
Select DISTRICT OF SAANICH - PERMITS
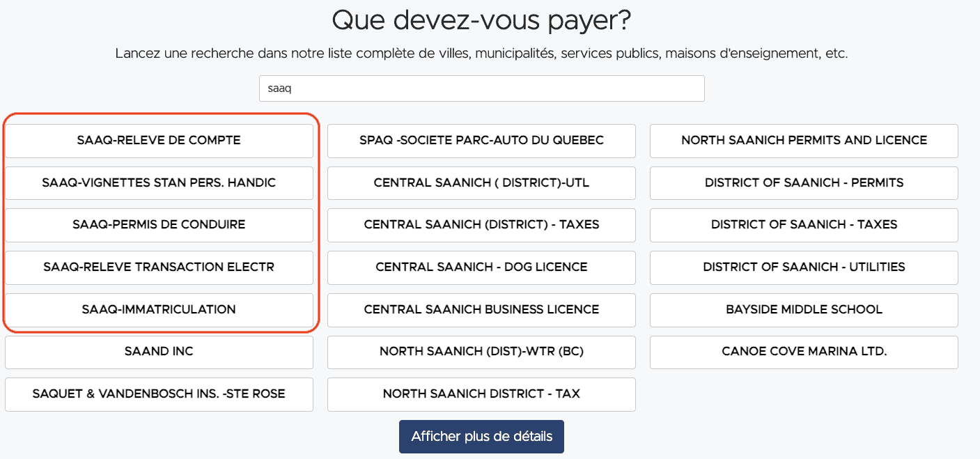804,183
